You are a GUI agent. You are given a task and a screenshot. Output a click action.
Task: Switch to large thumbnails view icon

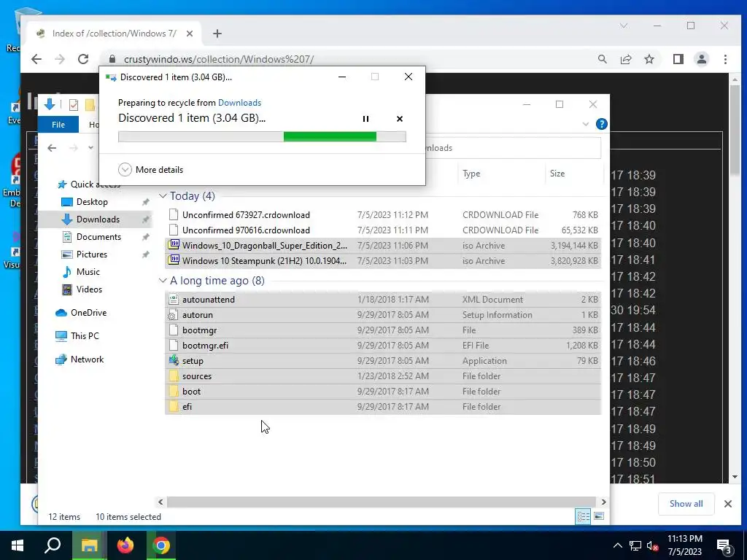click(599, 517)
